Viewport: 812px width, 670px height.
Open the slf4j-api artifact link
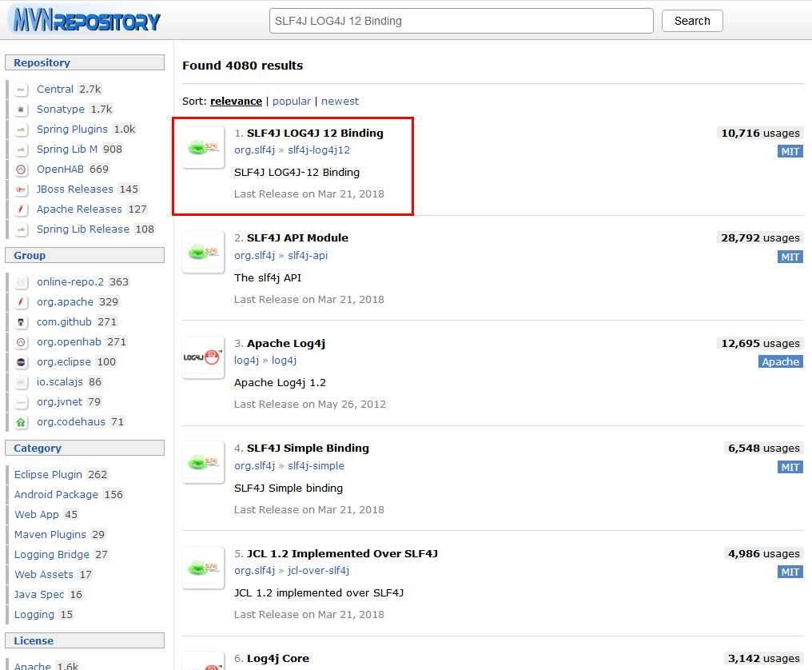click(308, 256)
